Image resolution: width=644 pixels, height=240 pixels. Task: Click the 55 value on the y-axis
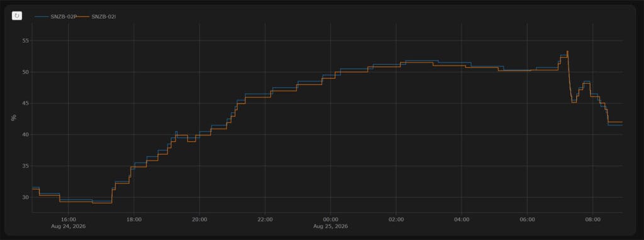click(x=25, y=41)
